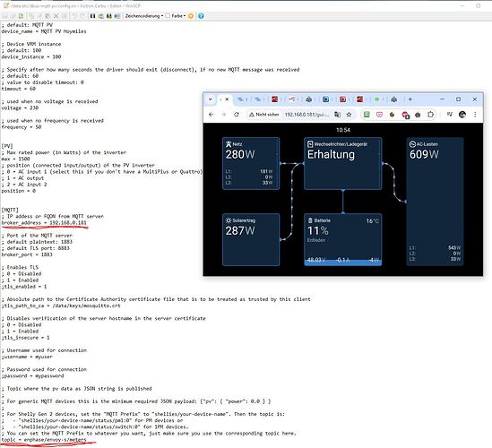Expand the Zeichencodierung dropdown
This screenshot has height=448, width=492.
pos(144,16)
